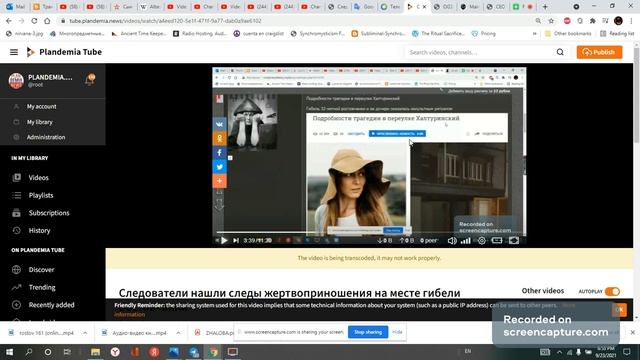
Task: Click the Plandemia Tube logo
Action: [x=64, y=52]
